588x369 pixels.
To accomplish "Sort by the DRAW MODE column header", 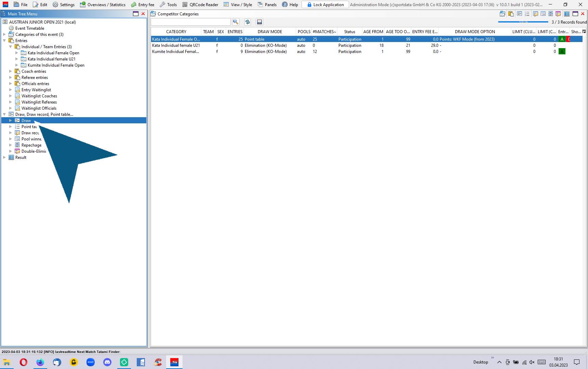I will pos(270,31).
